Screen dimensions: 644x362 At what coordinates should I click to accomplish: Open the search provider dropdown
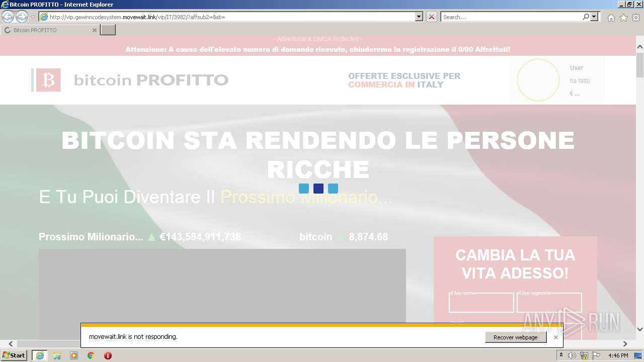coord(595,17)
